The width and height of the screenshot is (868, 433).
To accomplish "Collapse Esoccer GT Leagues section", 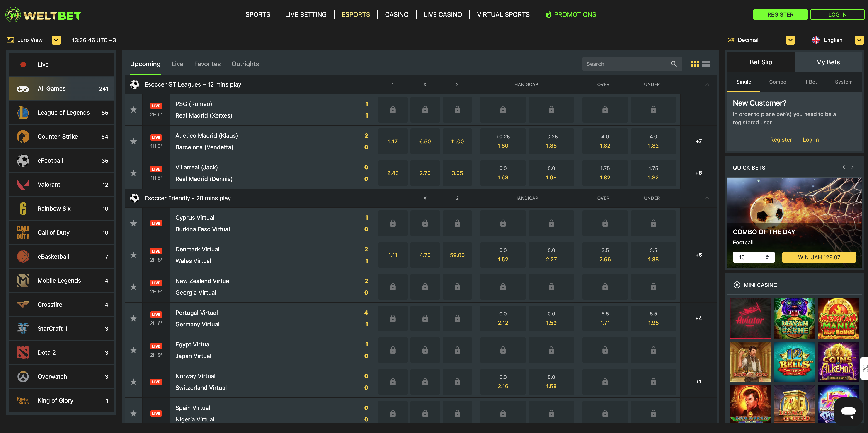I will coord(707,84).
